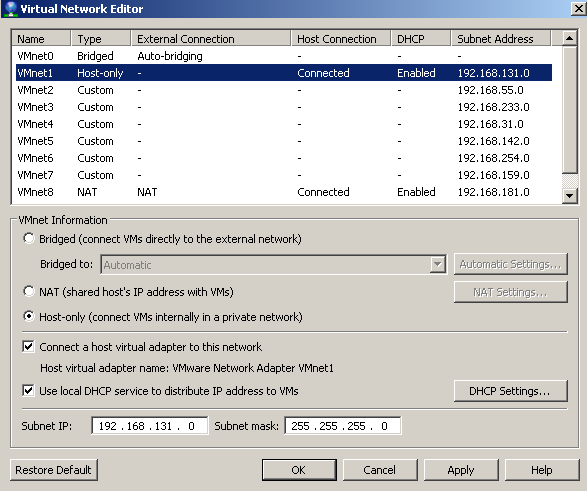The width and height of the screenshot is (587, 491).
Task: Click the External Connection column header
Action: point(211,39)
